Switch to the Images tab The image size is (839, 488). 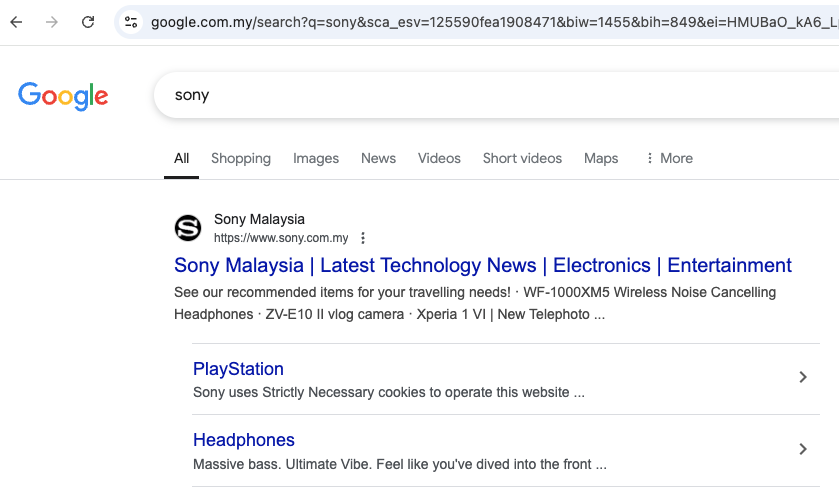point(316,158)
